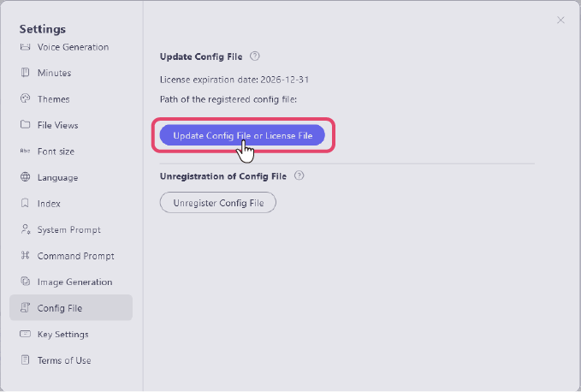The height and width of the screenshot is (392, 581).
Task: Click the Key Settings keyboard icon
Action: tap(25, 334)
